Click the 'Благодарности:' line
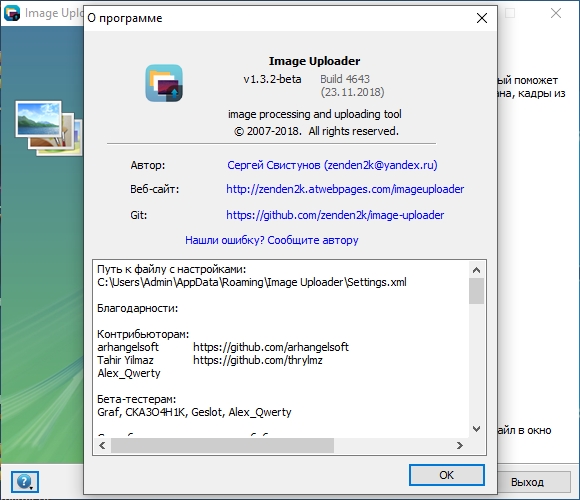The width and height of the screenshot is (580, 500). (137, 308)
